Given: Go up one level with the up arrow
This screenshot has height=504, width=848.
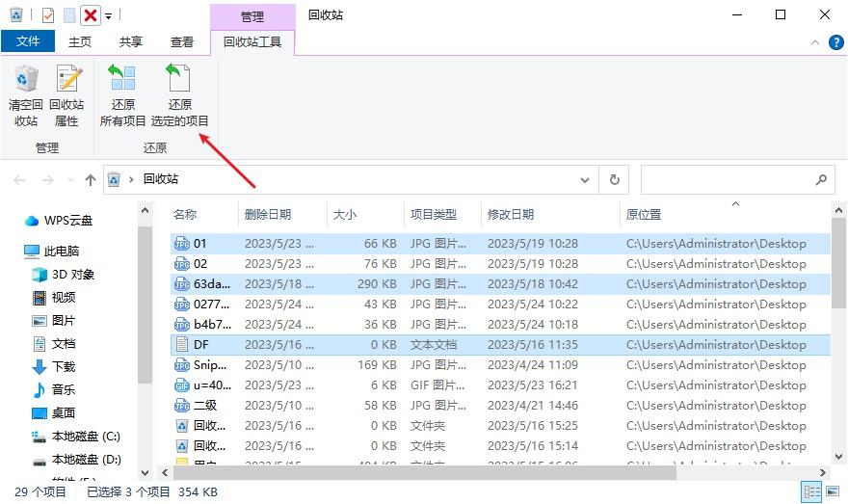Looking at the screenshot, I should (x=91, y=179).
